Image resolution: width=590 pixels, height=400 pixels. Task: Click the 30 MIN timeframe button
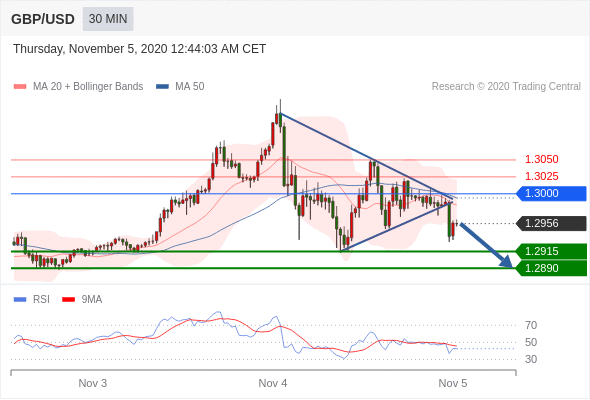(x=108, y=19)
